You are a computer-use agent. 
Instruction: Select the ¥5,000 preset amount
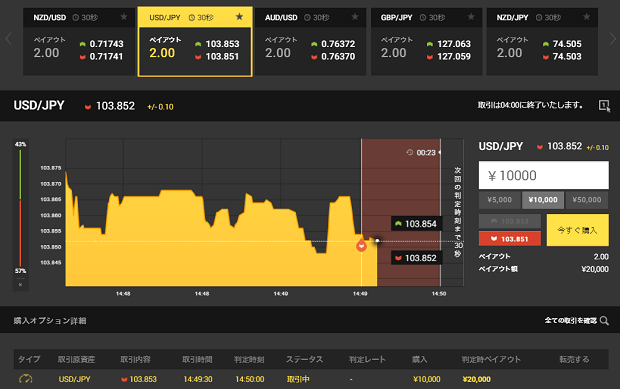click(499, 200)
